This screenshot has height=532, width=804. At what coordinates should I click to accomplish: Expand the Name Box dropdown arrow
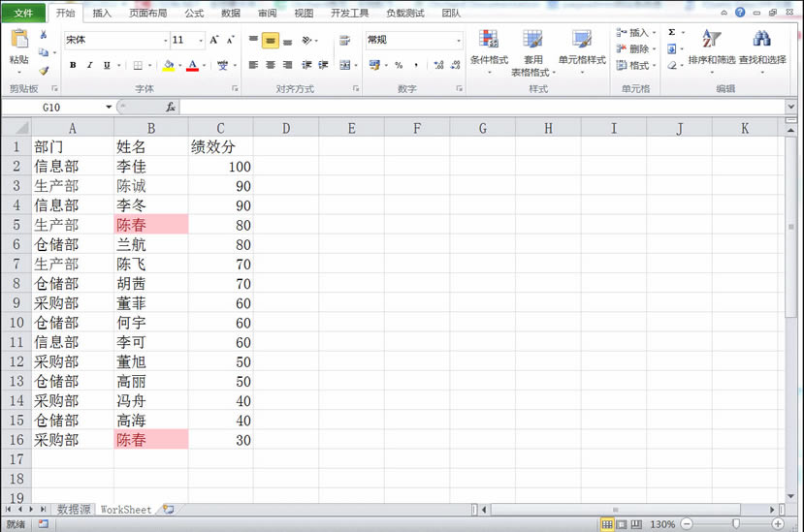click(x=109, y=108)
